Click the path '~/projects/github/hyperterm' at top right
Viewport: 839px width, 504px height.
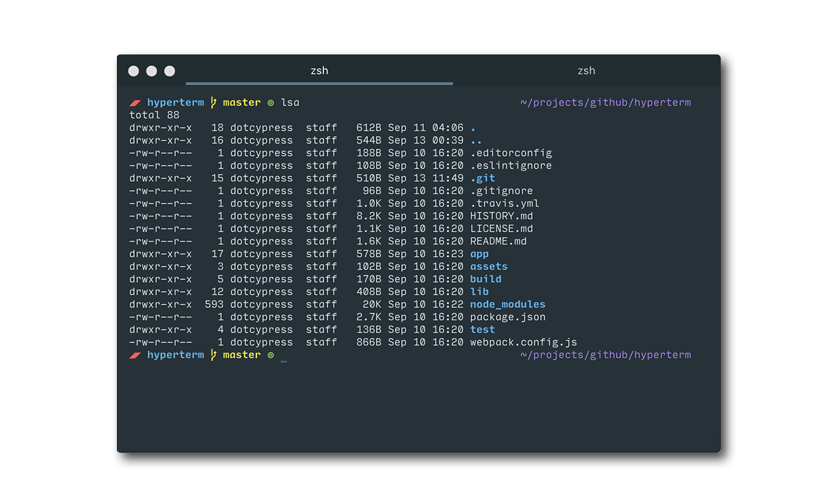(x=605, y=102)
